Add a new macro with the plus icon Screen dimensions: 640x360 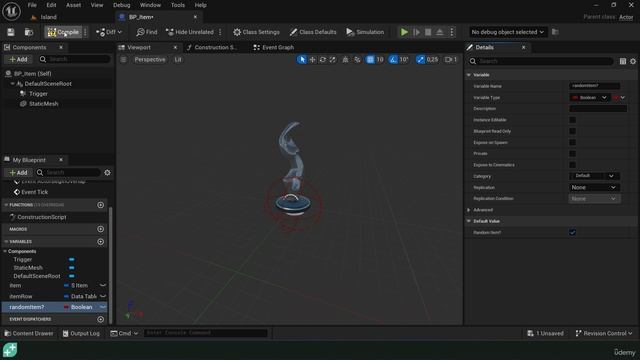(101, 229)
